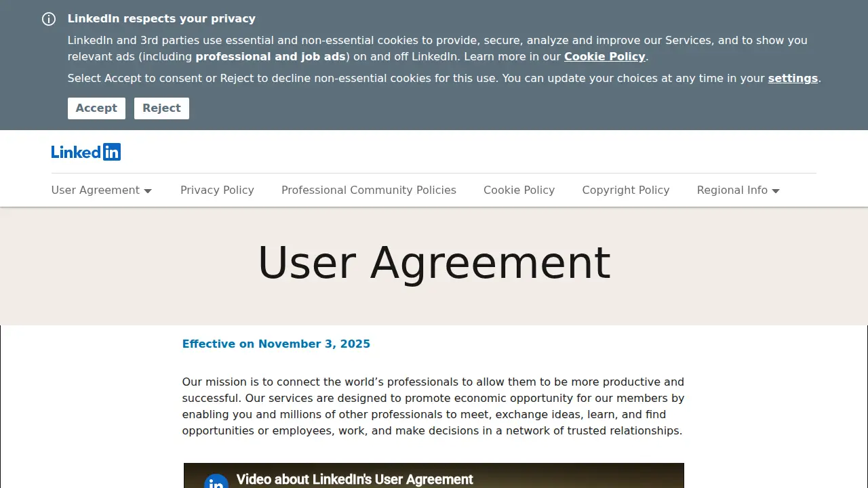
Task: Open Professional Community Policies page
Action: point(369,190)
